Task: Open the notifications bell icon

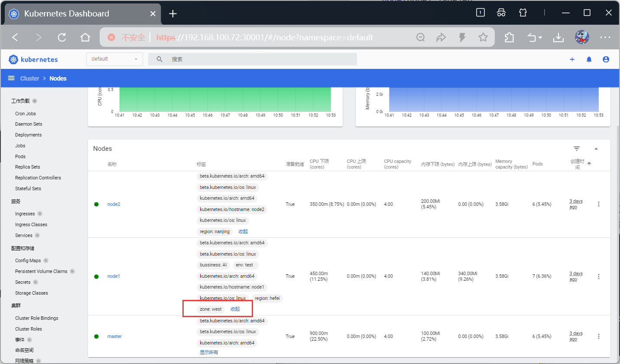Action: click(x=589, y=59)
